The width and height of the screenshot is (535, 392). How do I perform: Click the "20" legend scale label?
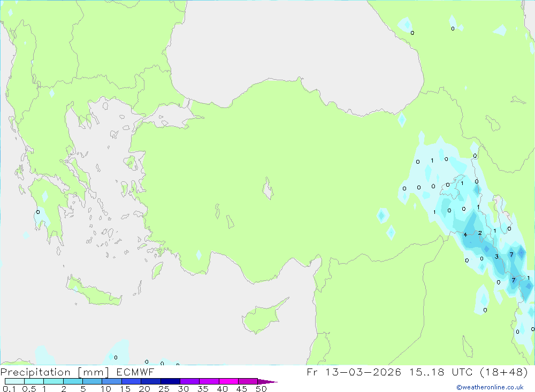tap(144, 389)
